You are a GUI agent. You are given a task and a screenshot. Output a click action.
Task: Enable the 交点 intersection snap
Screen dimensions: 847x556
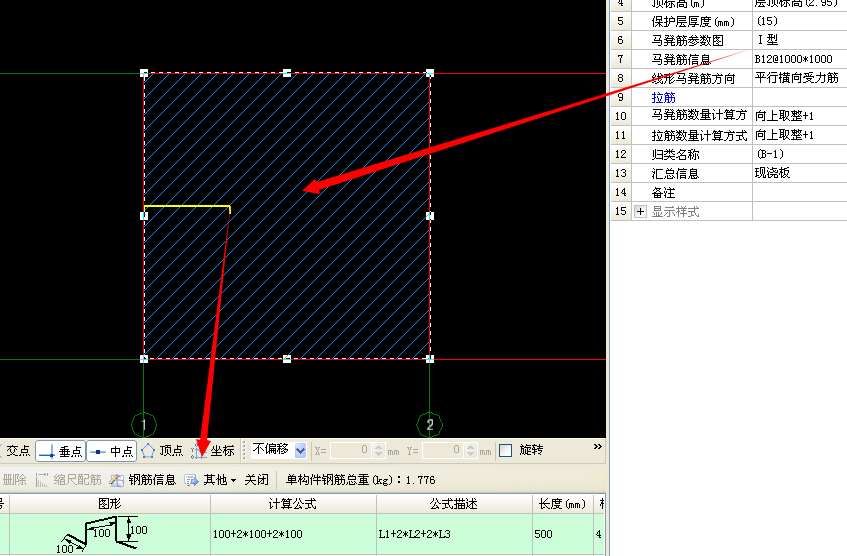coord(15,451)
